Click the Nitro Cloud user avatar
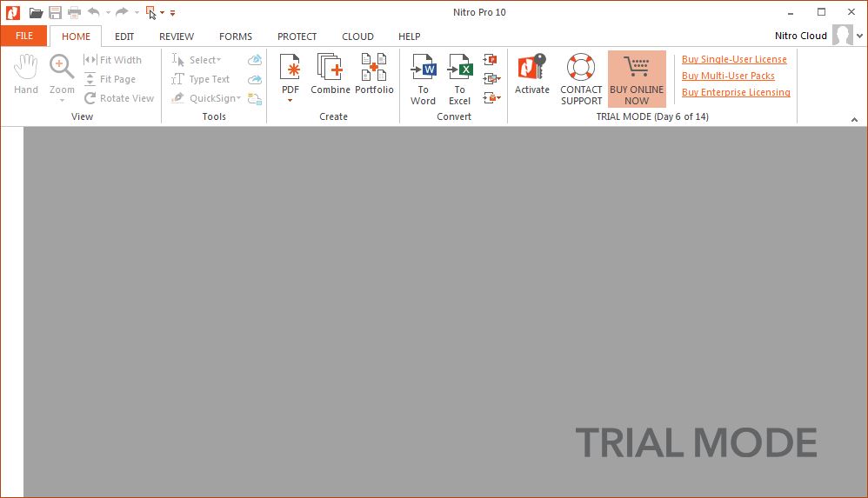The image size is (868, 498). point(843,35)
